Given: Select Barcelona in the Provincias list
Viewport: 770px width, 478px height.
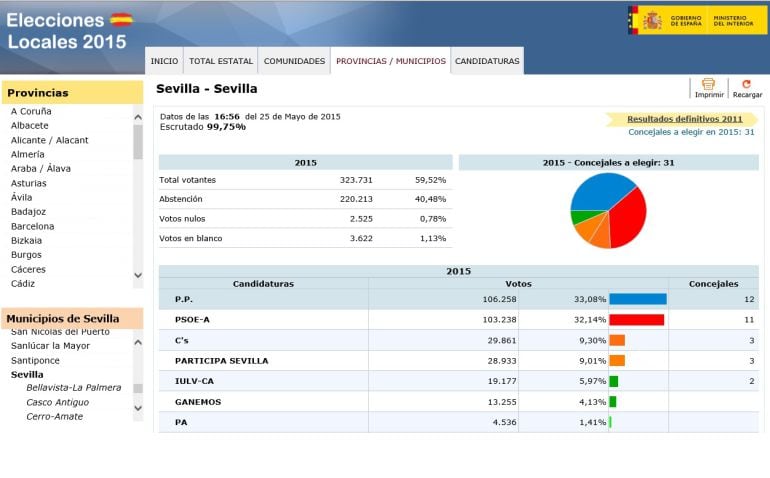Looking at the screenshot, I should tap(33, 226).
